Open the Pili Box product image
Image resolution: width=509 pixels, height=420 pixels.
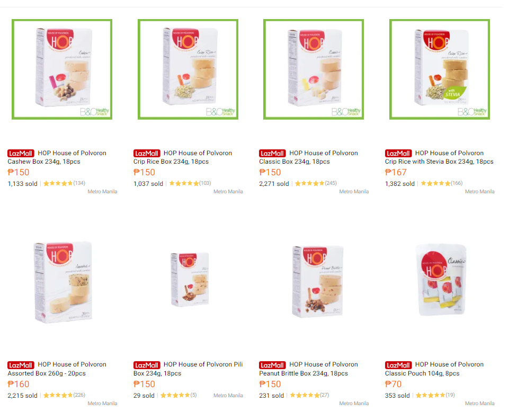click(188, 281)
